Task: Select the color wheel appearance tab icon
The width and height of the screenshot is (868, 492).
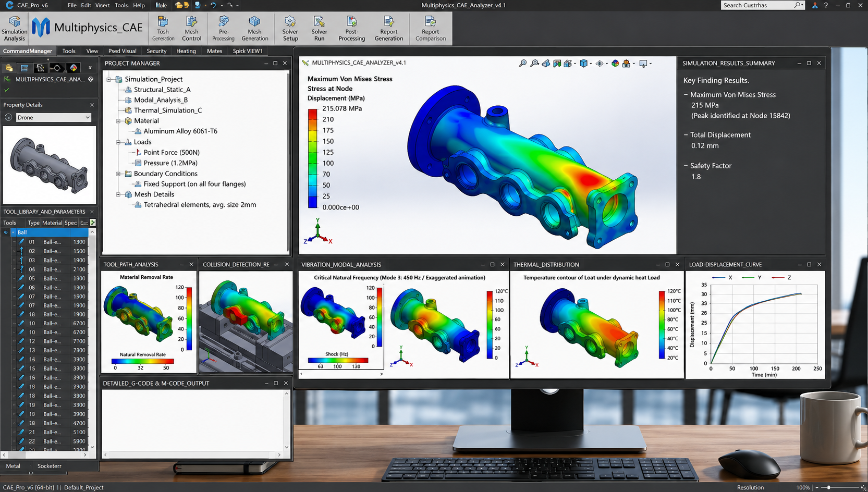Action: [x=74, y=68]
